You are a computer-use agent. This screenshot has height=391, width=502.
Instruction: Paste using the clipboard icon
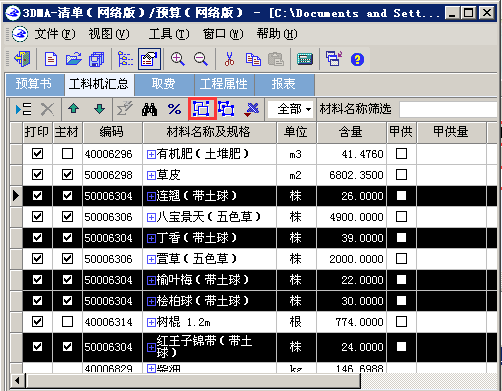tap(276, 59)
